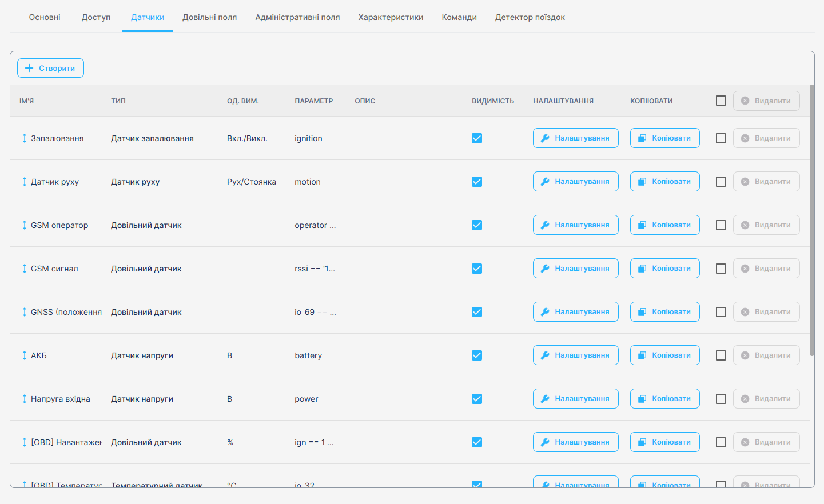Click the ПАРАМЕТР column header
824x504 pixels.
pyautogui.click(x=313, y=101)
